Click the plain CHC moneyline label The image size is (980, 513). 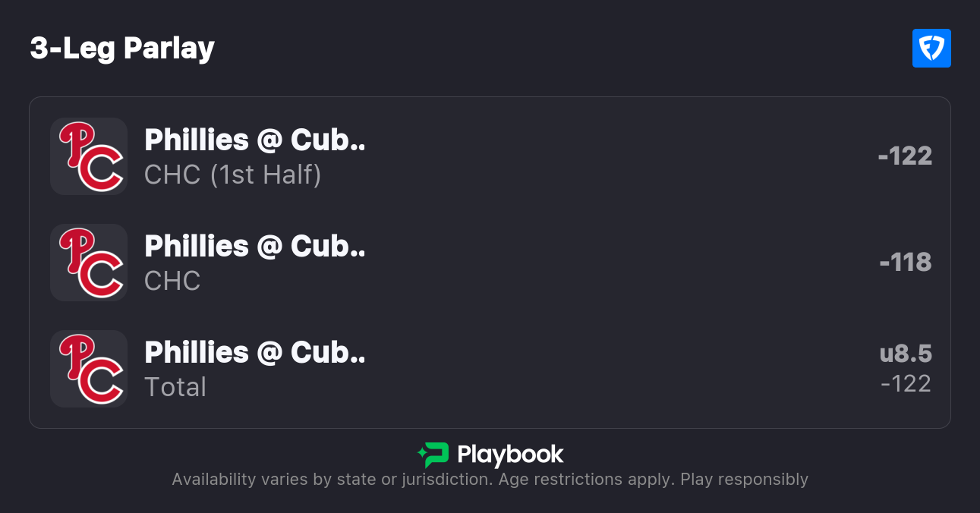172,281
